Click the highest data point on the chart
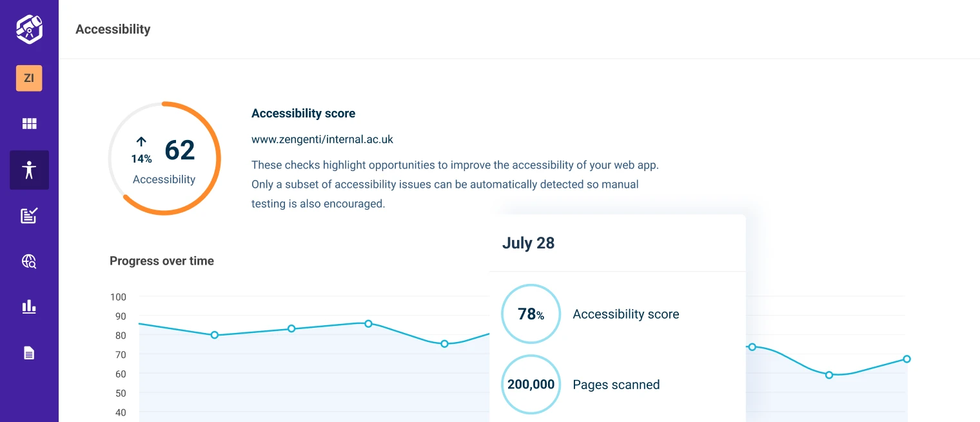Screen dimensions: 980x422 368,323
